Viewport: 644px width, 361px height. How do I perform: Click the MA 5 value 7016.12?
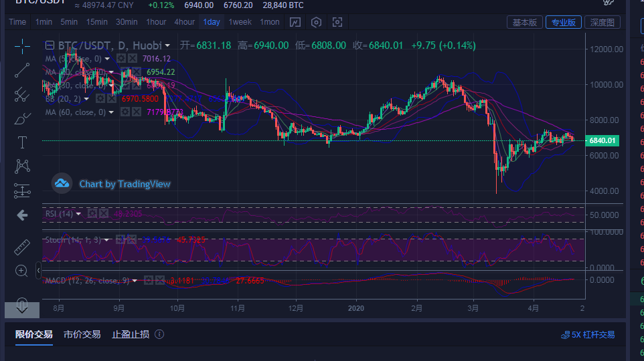pyautogui.click(x=157, y=59)
